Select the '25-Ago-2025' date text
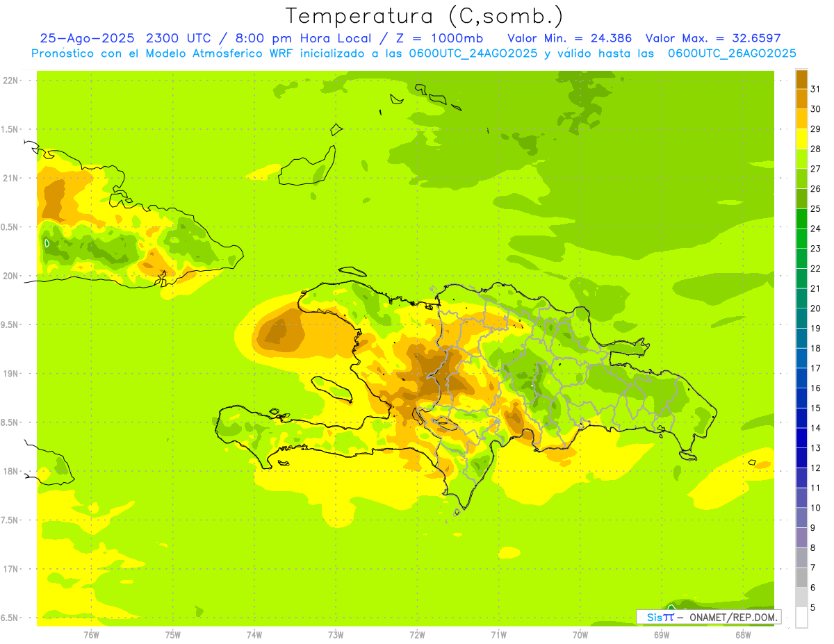 coord(88,38)
